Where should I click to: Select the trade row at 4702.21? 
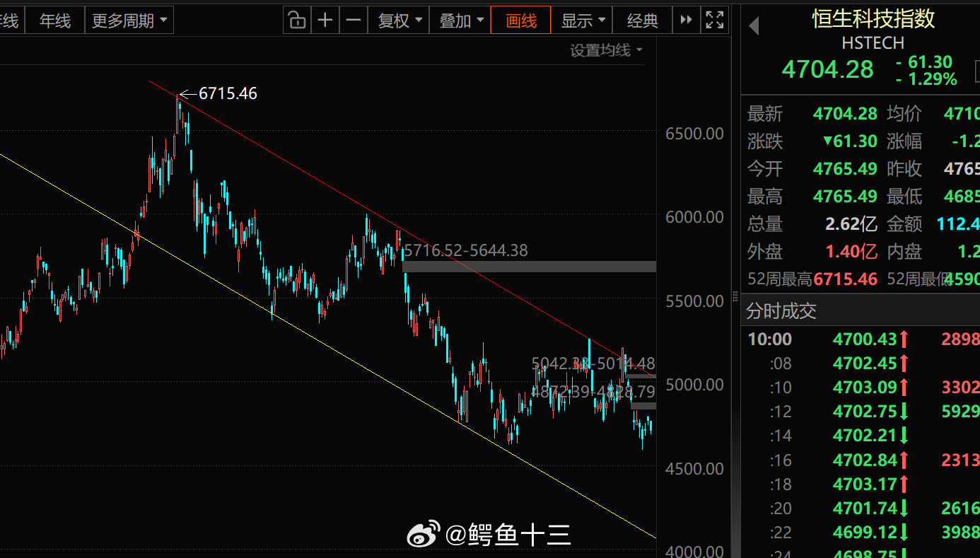861,436
